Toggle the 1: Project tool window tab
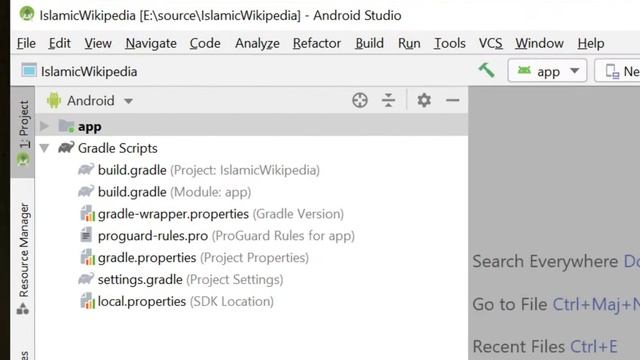The height and width of the screenshot is (360, 640). [x=23, y=132]
